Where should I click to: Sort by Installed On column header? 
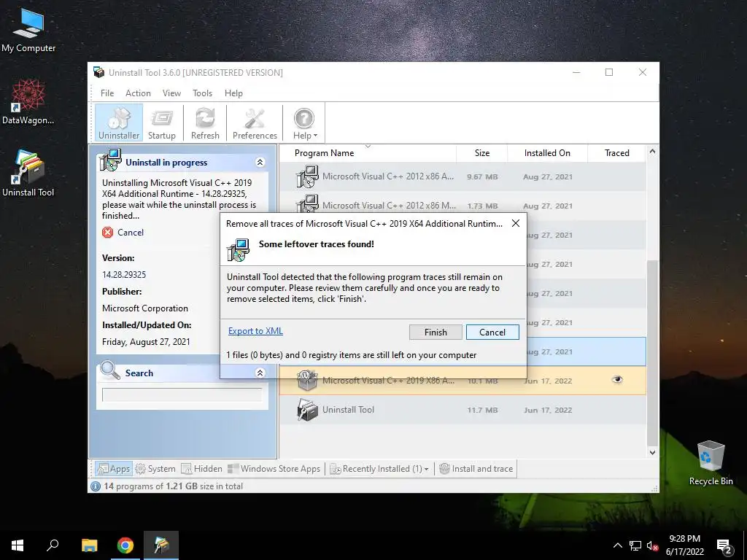tap(547, 153)
